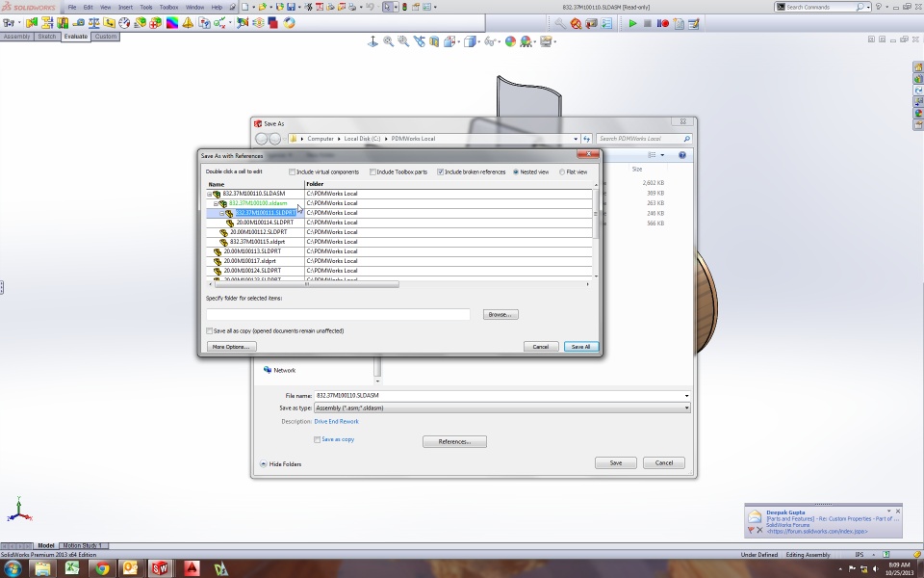Click the Print icon in the top toolbar
Viewport: 924px width, 578px height.
(352, 7)
